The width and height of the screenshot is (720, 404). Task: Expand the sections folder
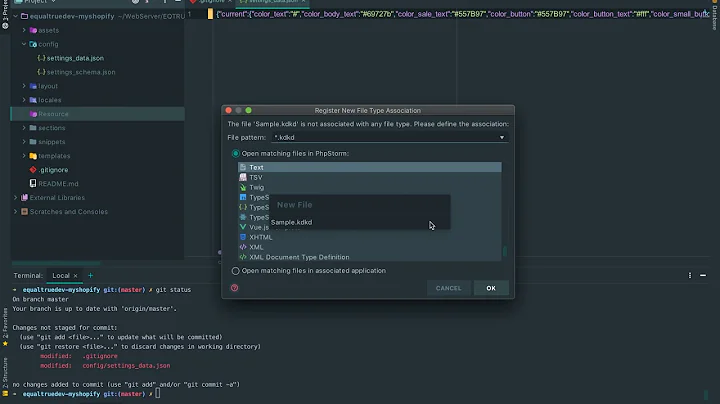[24, 128]
